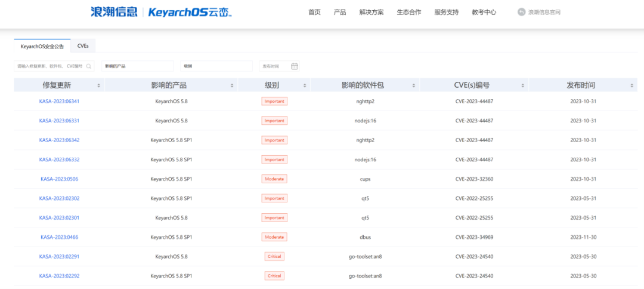Click 2023-05-31 in KASA-2023:02302 row
644x289 pixels.
click(x=583, y=198)
